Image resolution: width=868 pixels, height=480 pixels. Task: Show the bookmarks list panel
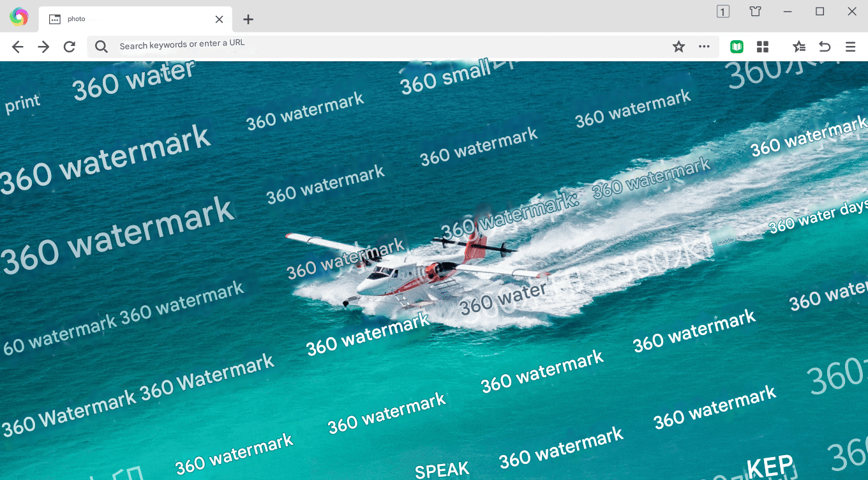798,47
